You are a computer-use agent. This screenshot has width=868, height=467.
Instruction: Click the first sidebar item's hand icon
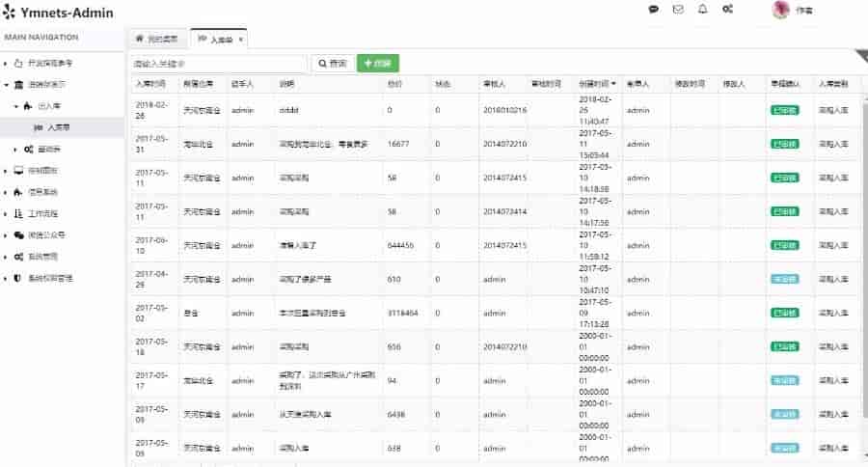point(18,63)
